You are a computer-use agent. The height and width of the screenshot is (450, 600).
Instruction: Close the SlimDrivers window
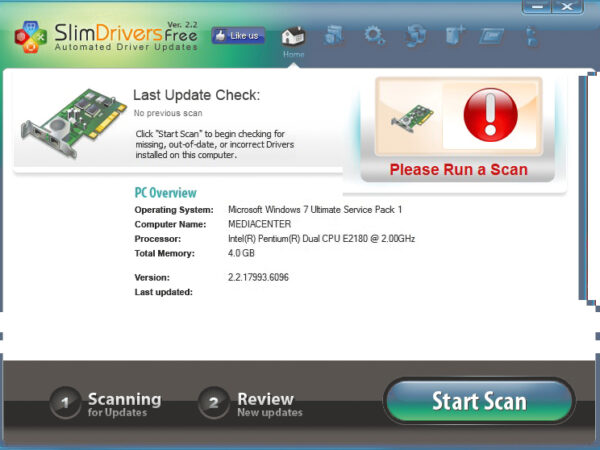point(569,7)
